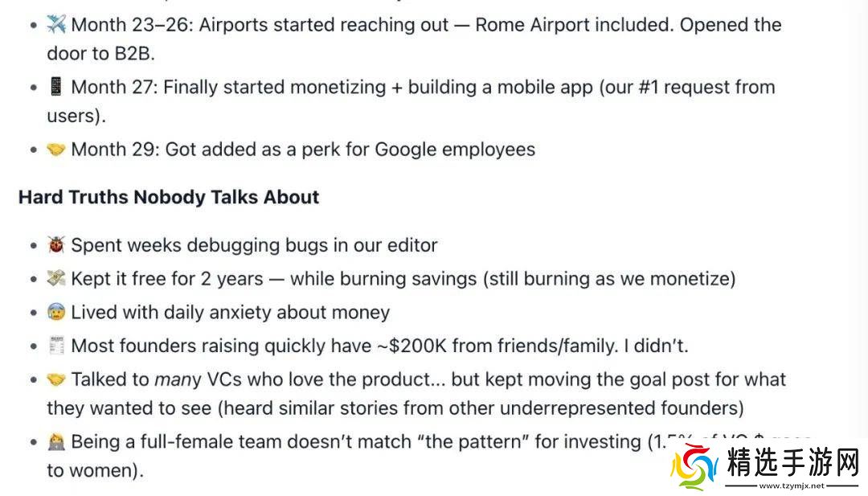
Task: Click the flying money emoji icon
Action: 55,279
